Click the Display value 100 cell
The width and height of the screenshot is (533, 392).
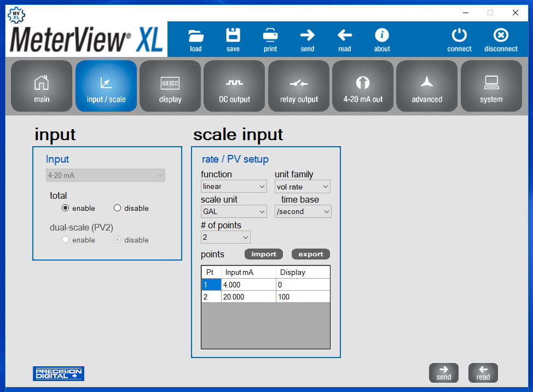click(303, 297)
